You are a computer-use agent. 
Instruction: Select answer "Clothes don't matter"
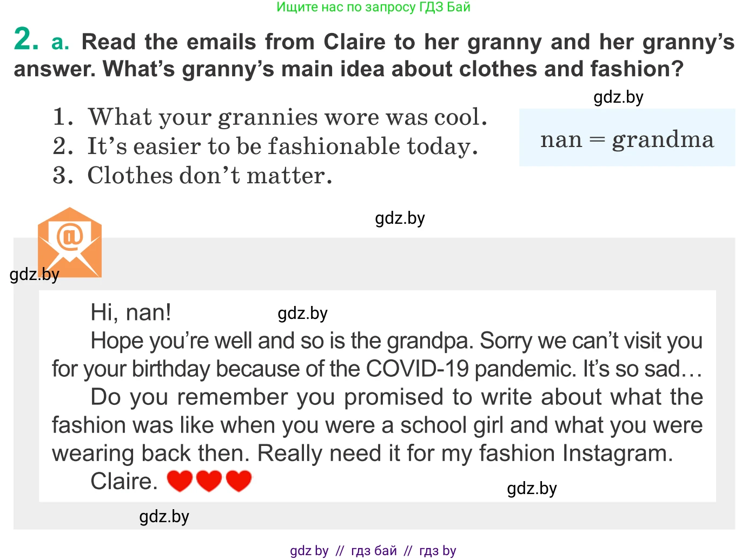[x=209, y=176]
